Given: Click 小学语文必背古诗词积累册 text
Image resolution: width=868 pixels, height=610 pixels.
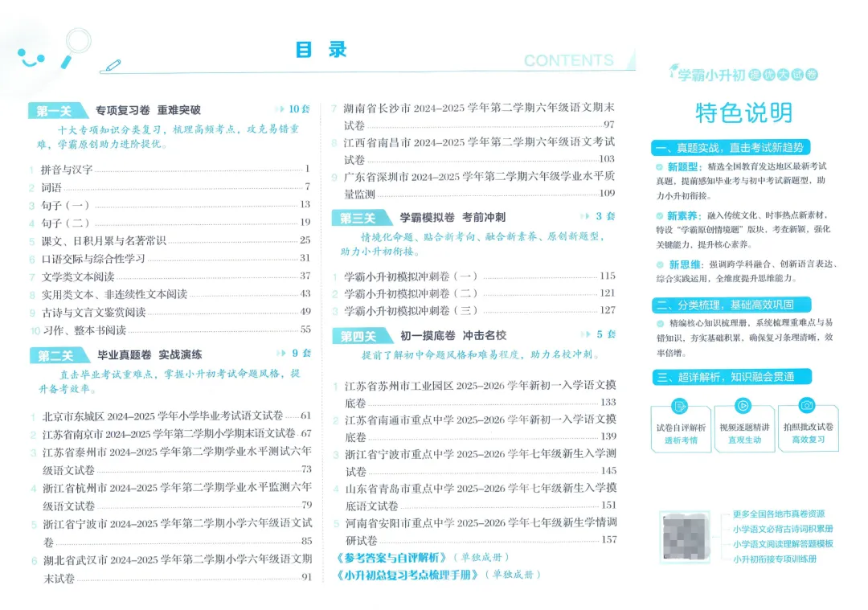Looking at the screenshot, I should point(783,529).
